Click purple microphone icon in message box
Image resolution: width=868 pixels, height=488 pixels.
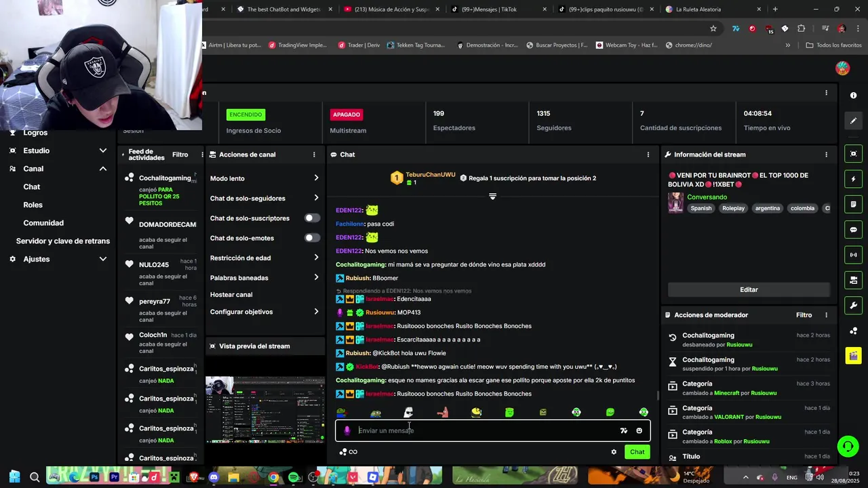point(347,430)
